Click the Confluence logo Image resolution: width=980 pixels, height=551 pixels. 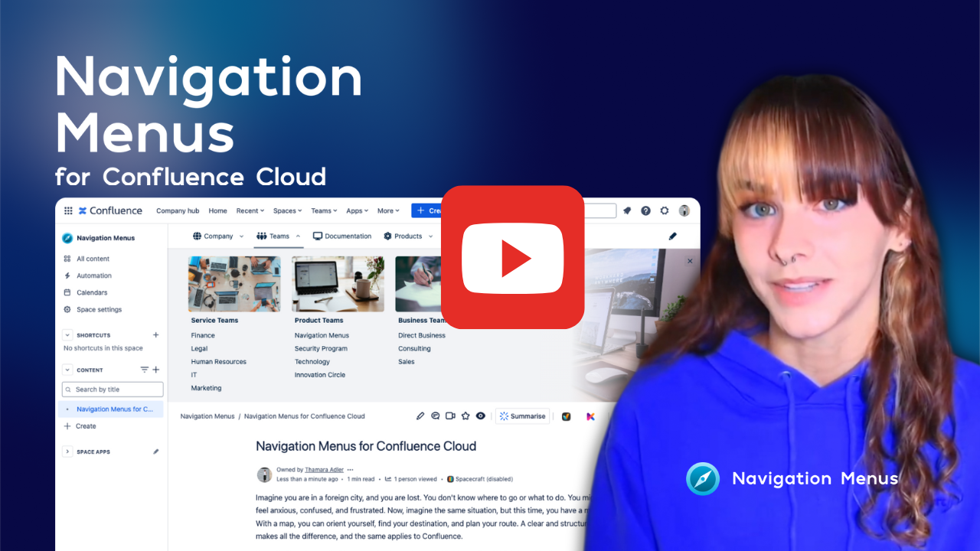110,210
